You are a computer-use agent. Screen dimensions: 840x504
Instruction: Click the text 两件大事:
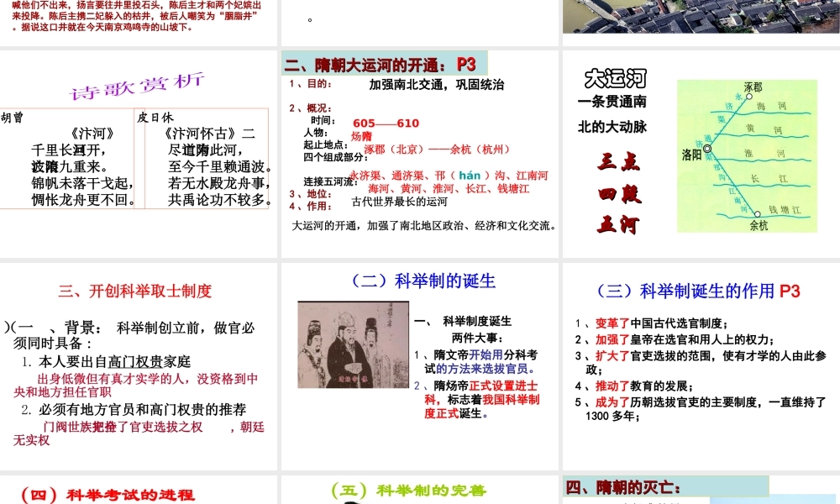pyautogui.click(x=477, y=338)
